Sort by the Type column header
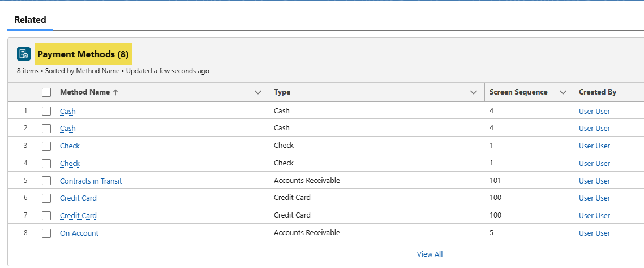The width and height of the screenshot is (644, 268). pyautogui.click(x=282, y=92)
